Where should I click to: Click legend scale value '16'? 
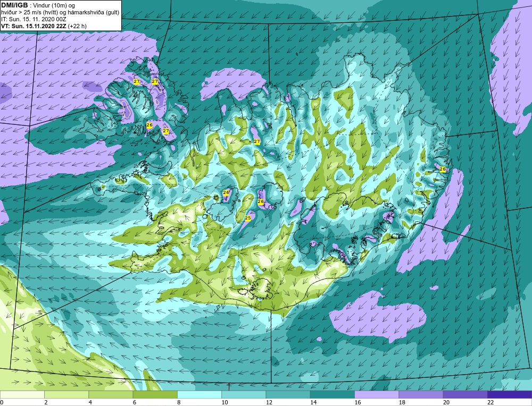pyautogui.click(x=358, y=402)
